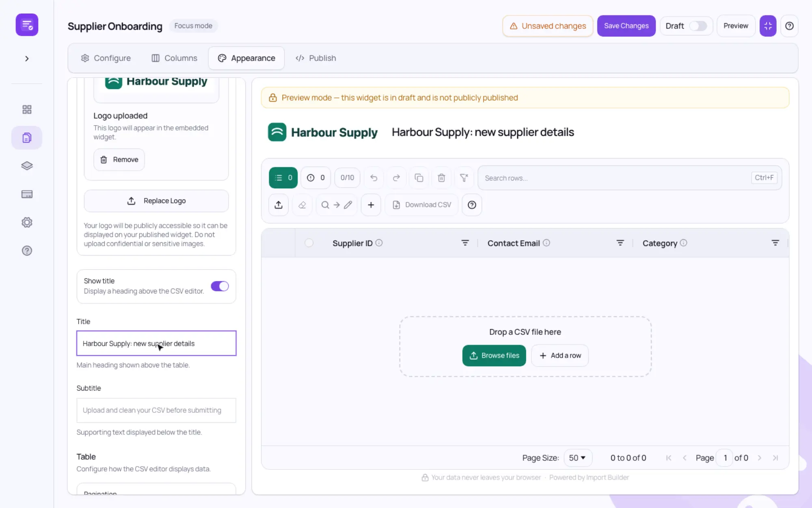Image resolution: width=812 pixels, height=508 pixels.
Task: Toggle the green rows count filter
Action: click(283, 178)
